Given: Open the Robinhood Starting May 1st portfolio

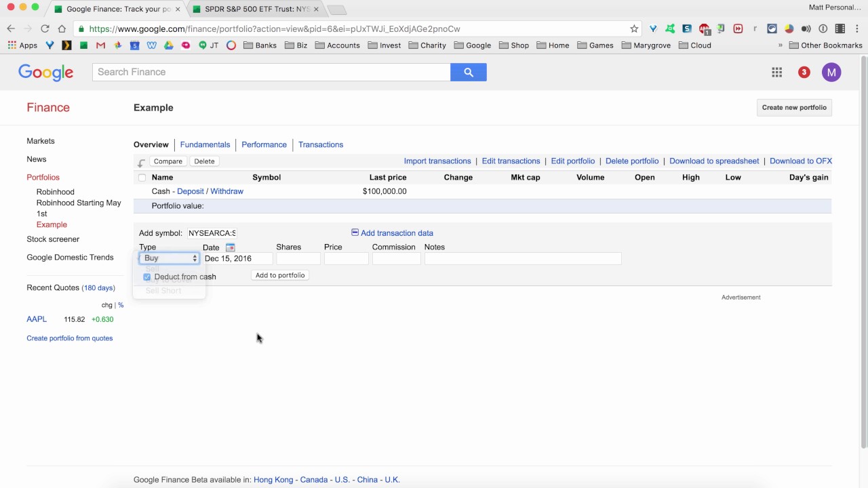Looking at the screenshot, I should click(79, 208).
